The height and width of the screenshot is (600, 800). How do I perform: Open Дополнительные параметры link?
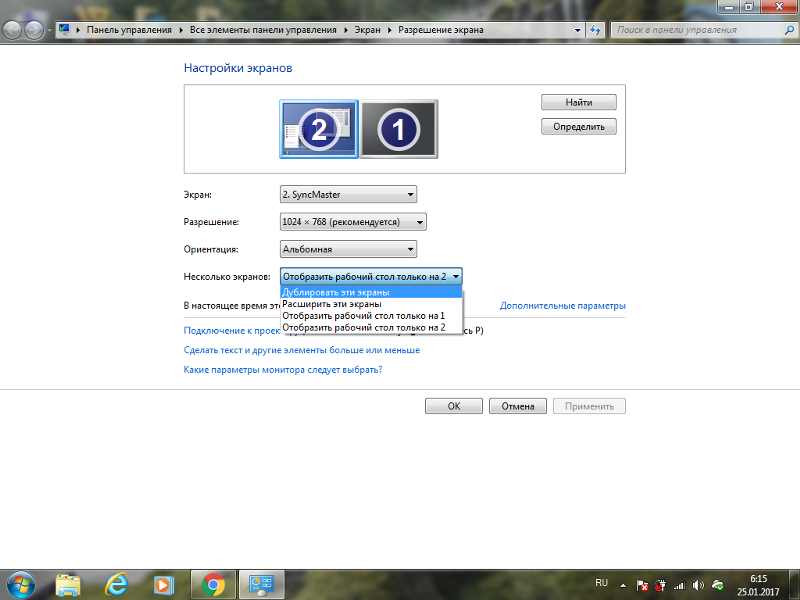pos(562,306)
